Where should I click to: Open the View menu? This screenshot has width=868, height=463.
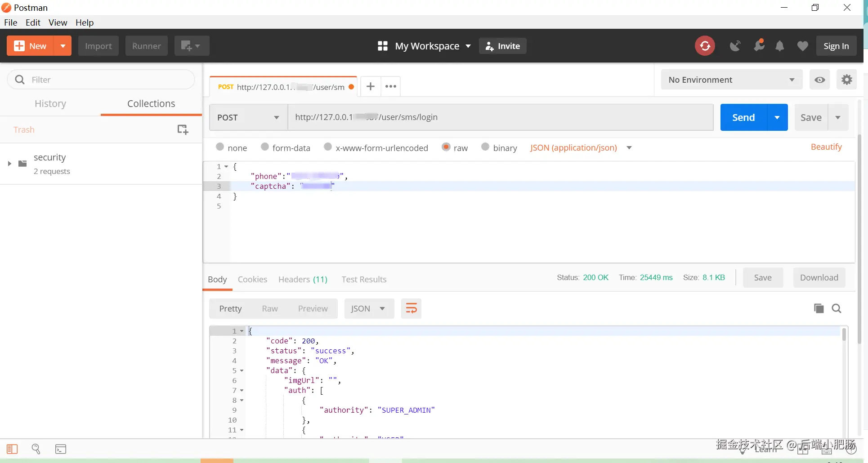pyautogui.click(x=58, y=22)
